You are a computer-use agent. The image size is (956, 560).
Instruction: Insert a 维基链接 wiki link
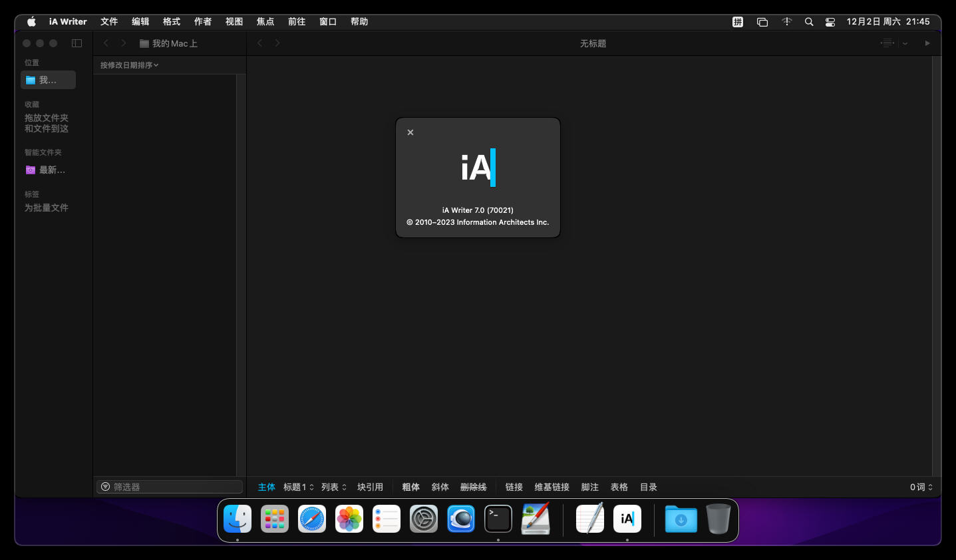(x=552, y=487)
